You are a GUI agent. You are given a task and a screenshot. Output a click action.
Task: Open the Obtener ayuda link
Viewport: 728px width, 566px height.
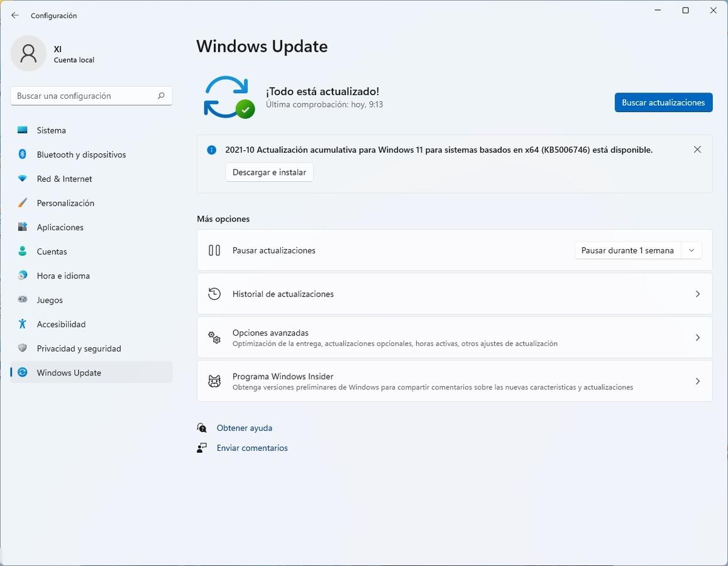[x=244, y=428]
